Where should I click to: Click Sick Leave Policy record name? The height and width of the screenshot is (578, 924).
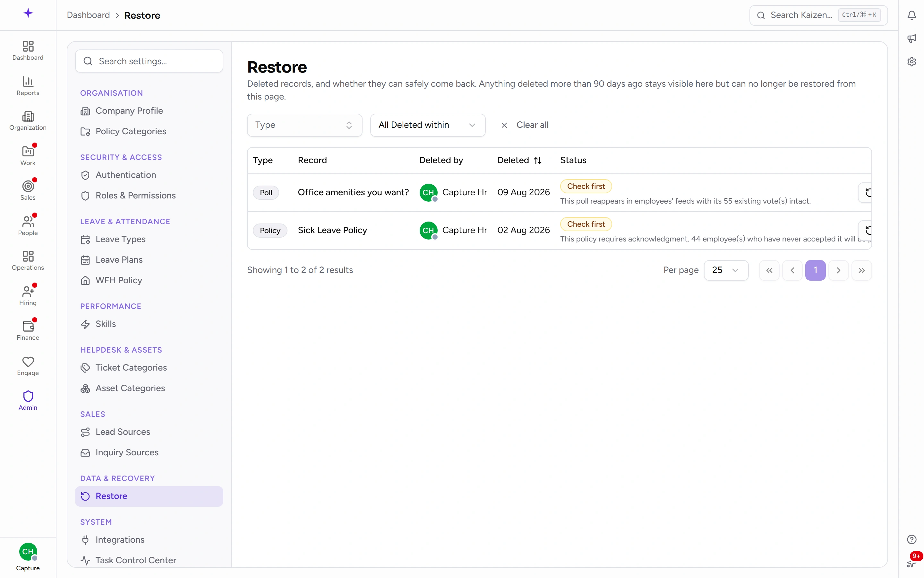332,230
